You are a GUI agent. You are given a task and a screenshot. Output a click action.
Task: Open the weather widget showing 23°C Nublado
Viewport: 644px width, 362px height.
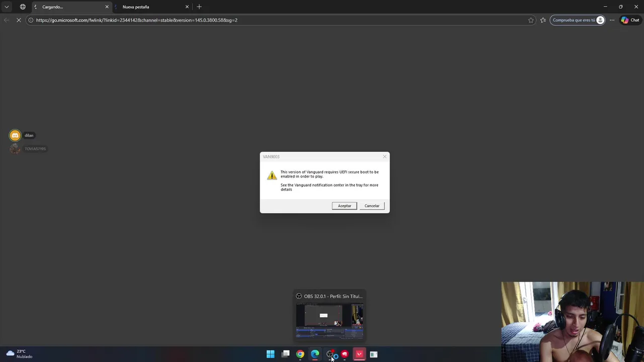18,354
